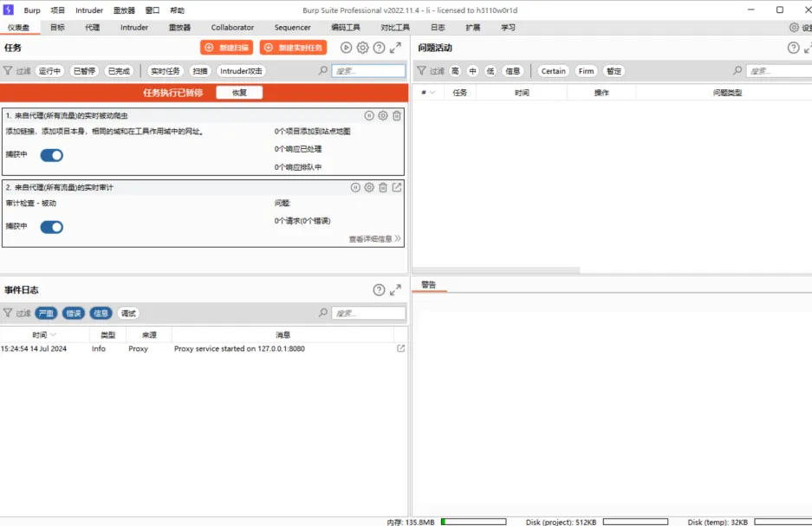This screenshot has height=526, width=812.
Task: Select the 警告 advisory tab
Action: pyautogui.click(x=429, y=285)
